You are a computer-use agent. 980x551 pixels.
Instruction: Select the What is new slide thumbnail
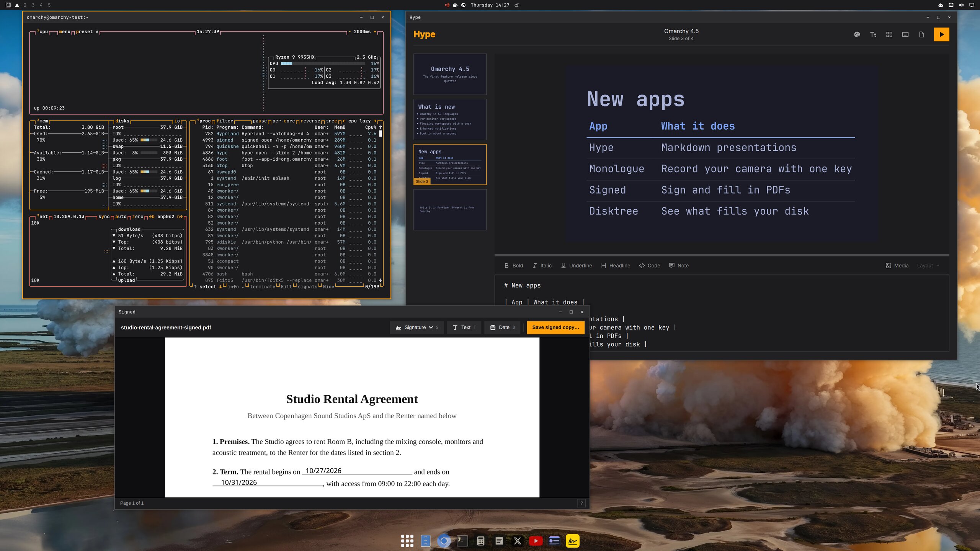pyautogui.click(x=450, y=119)
